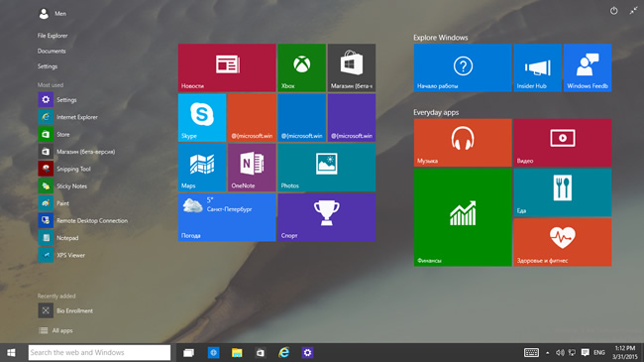Launch Internet Explorer from the taskbar
Viewport: 644px width, 362px height.
tap(283, 352)
